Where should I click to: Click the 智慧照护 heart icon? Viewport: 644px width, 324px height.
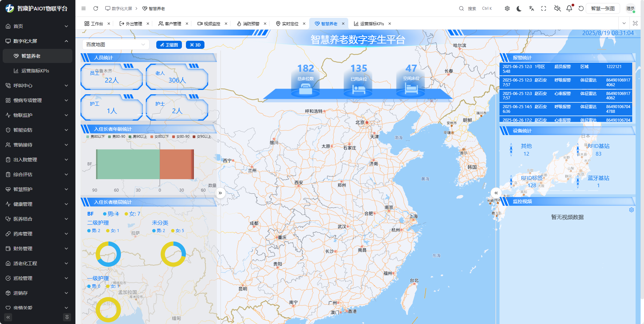8,189
